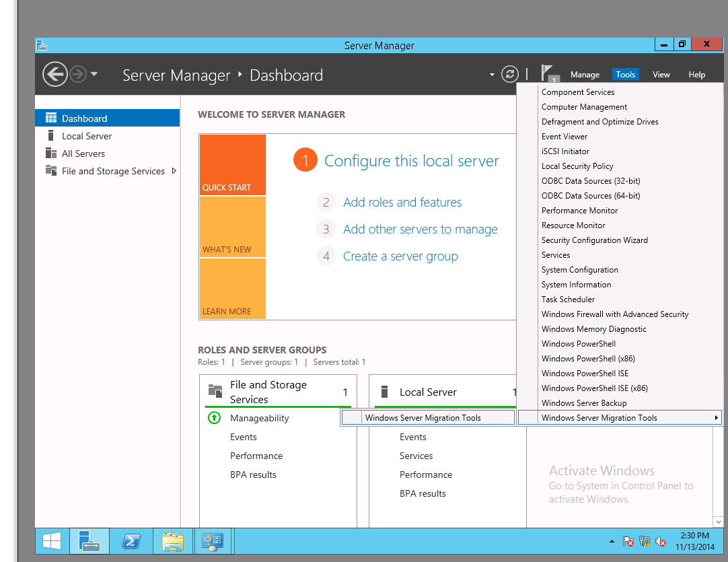Open the address bar dropdown arrow
The height and width of the screenshot is (562, 728).
point(492,74)
